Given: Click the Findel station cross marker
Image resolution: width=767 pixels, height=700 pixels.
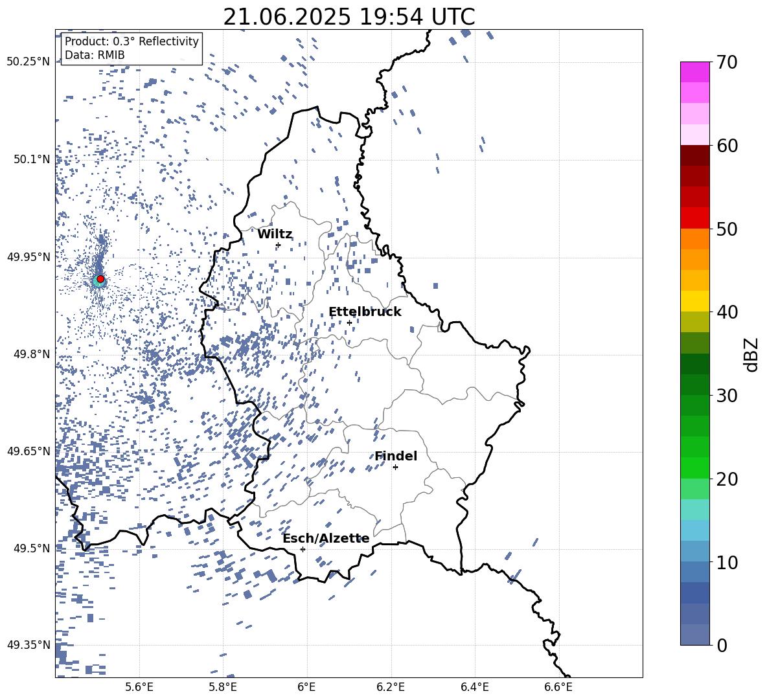Looking at the screenshot, I should pyautogui.click(x=395, y=468).
